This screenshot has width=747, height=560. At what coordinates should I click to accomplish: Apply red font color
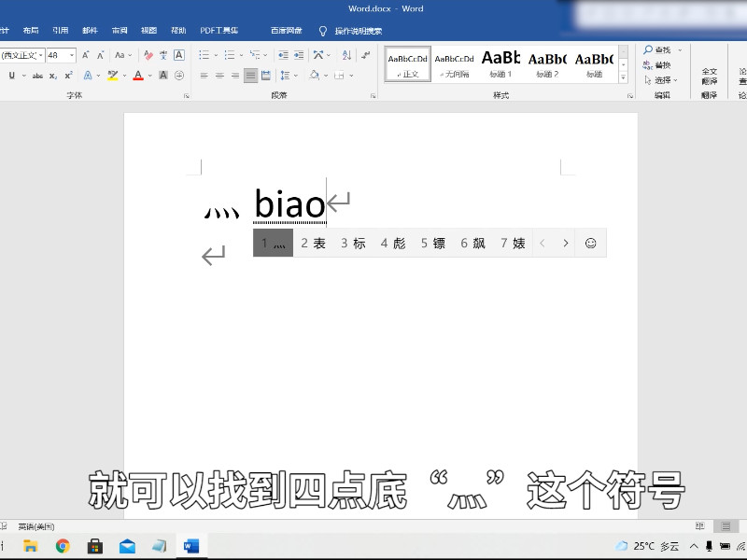(x=138, y=76)
